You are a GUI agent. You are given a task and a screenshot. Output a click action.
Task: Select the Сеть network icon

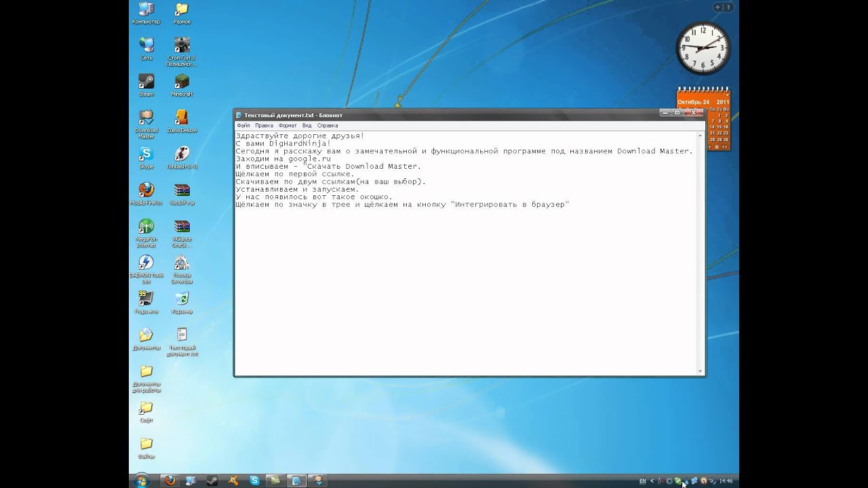[x=146, y=49]
